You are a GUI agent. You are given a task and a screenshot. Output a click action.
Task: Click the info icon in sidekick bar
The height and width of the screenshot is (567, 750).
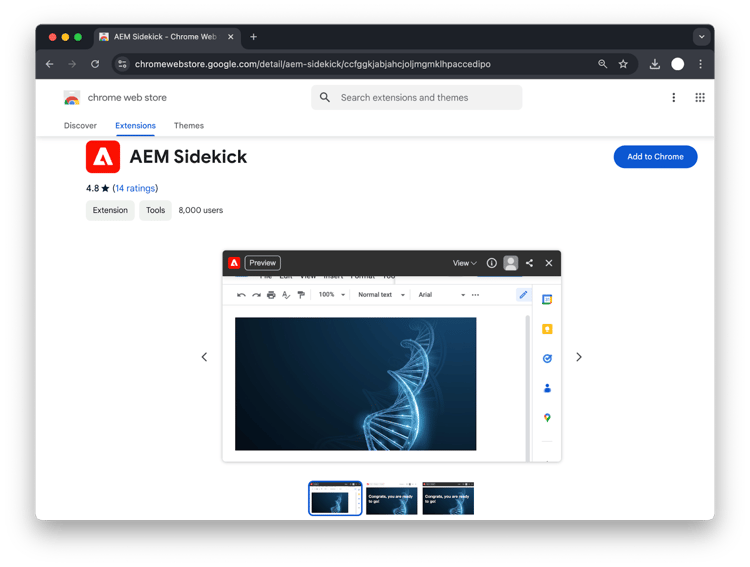pos(491,263)
